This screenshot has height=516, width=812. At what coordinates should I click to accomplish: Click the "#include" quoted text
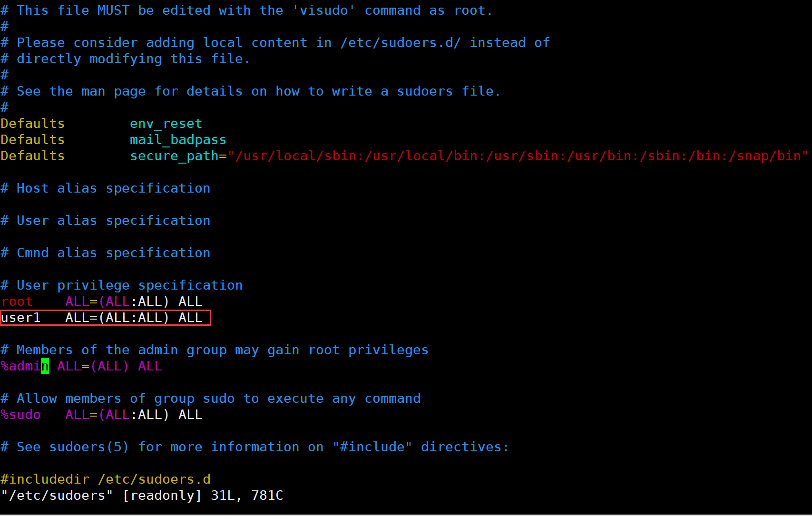(x=372, y=447)
